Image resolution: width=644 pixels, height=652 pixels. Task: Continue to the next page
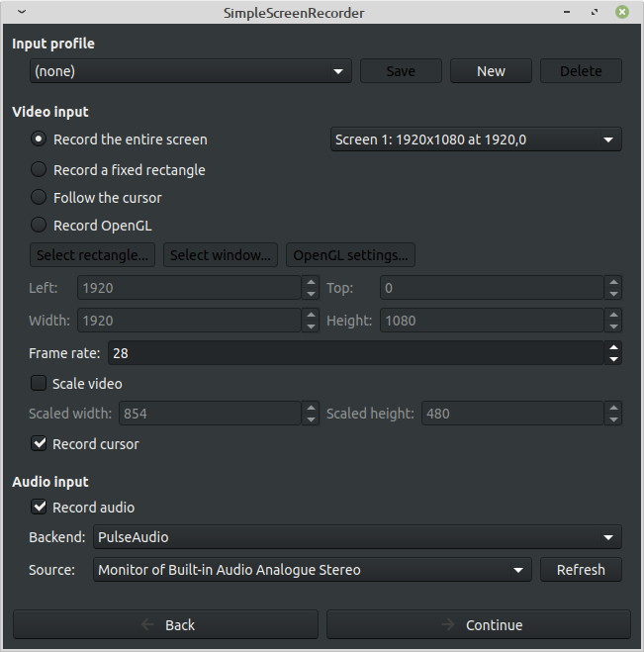point(479,624)
